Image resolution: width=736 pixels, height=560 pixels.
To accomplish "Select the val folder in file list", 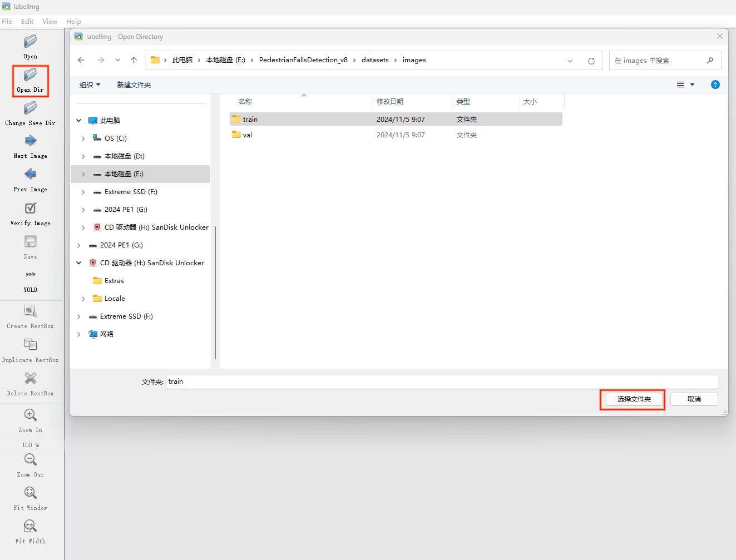I will tap(248, 135).
